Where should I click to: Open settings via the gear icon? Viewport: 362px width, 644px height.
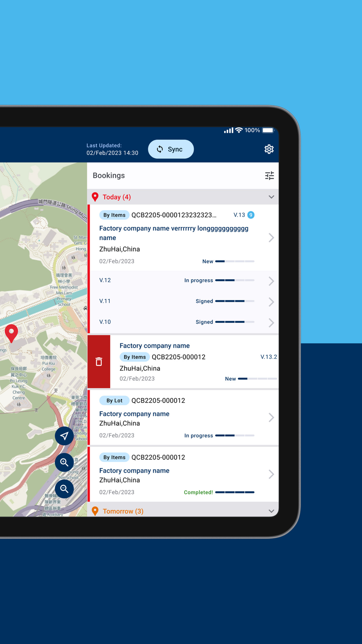[x=269, y=149]
